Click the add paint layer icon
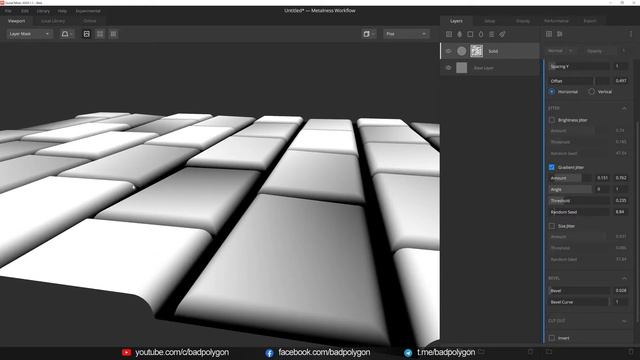The image size is (640, 360). [460, 34]
